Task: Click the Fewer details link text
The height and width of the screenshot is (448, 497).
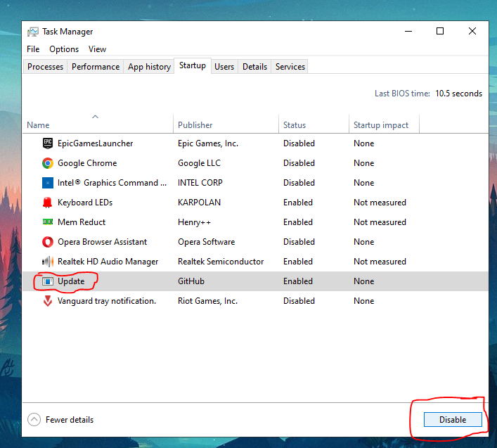Action: pos(70,419)
